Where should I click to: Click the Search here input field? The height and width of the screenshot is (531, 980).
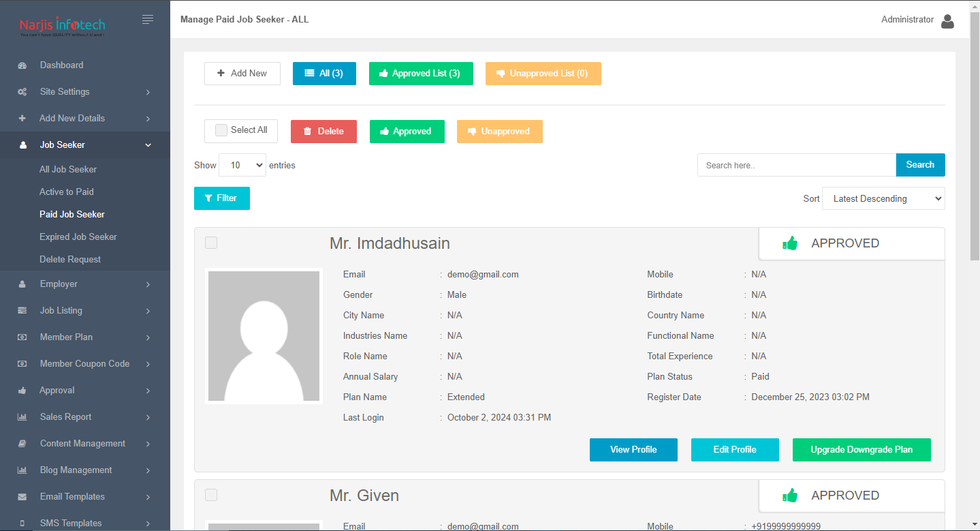(796, 165)
